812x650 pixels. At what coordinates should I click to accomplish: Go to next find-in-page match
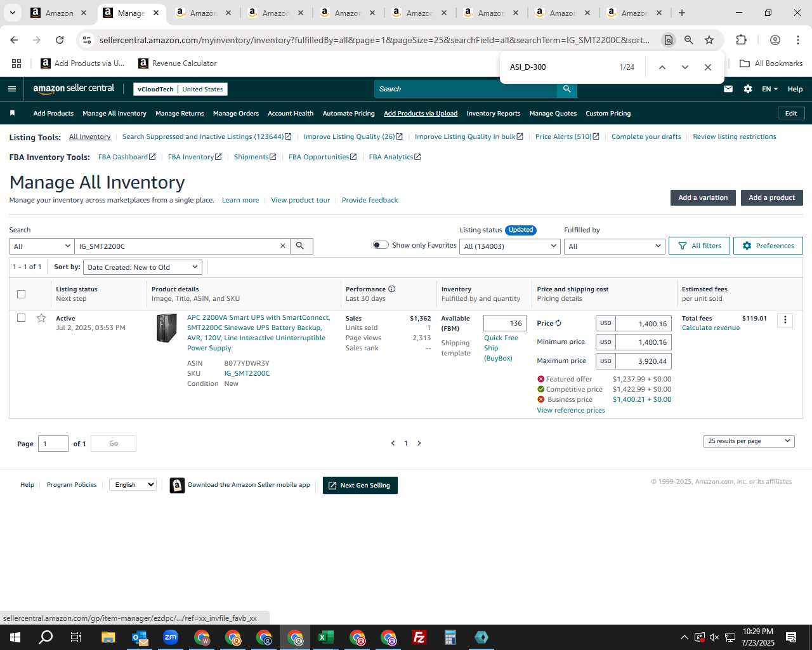click(685, 67)
